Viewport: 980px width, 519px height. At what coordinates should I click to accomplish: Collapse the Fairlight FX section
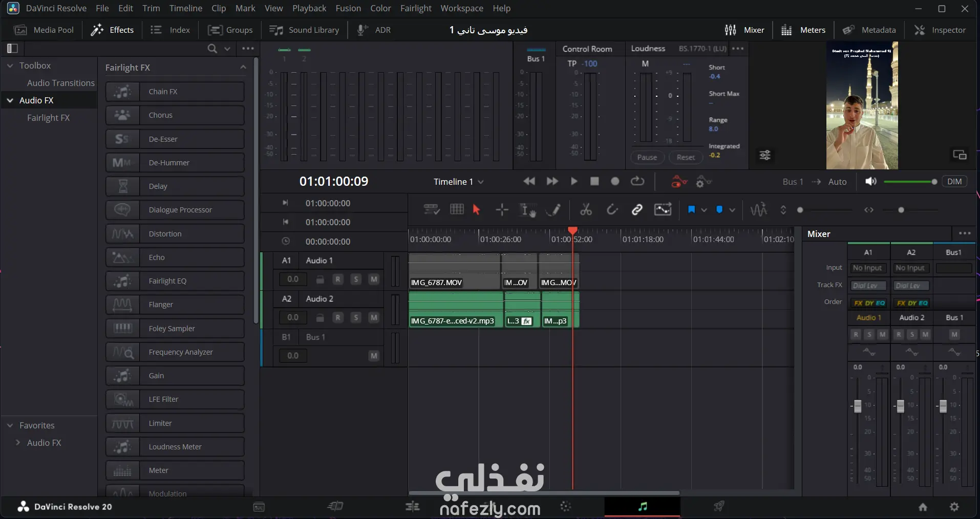pyautogui.click(x=243, y=67)
